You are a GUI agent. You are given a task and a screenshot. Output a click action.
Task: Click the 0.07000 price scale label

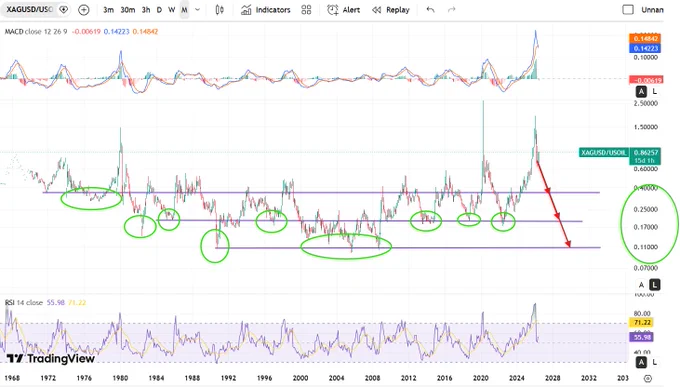(x=646, y=268)
